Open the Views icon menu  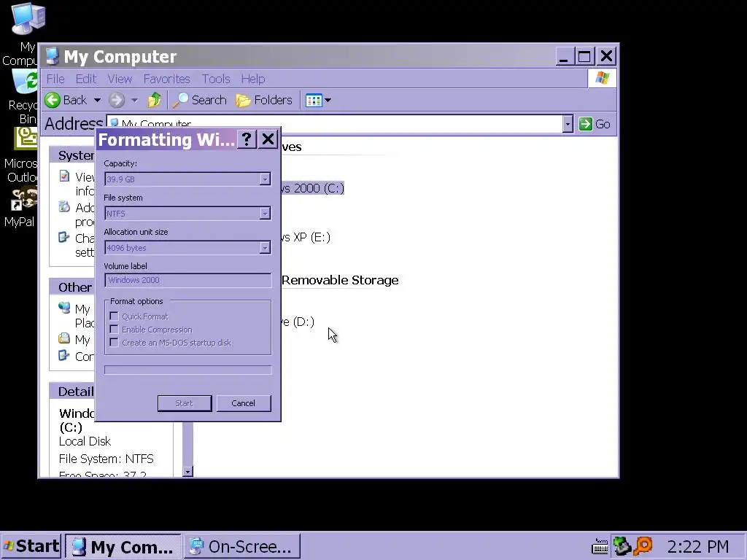click(x=318, y=100)
